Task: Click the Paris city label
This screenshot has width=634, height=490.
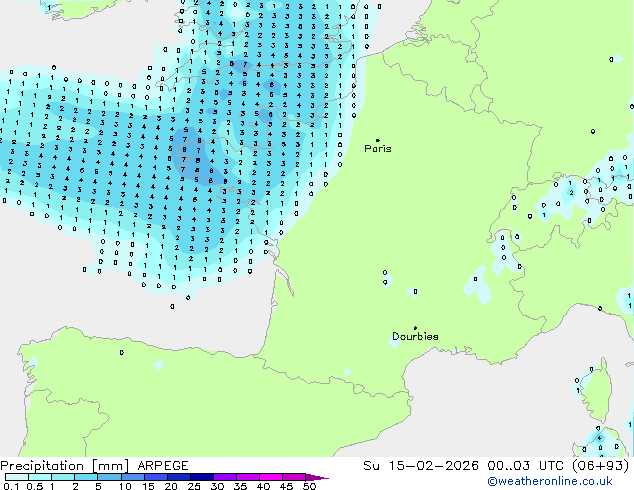Action: [x=378, y=149]
